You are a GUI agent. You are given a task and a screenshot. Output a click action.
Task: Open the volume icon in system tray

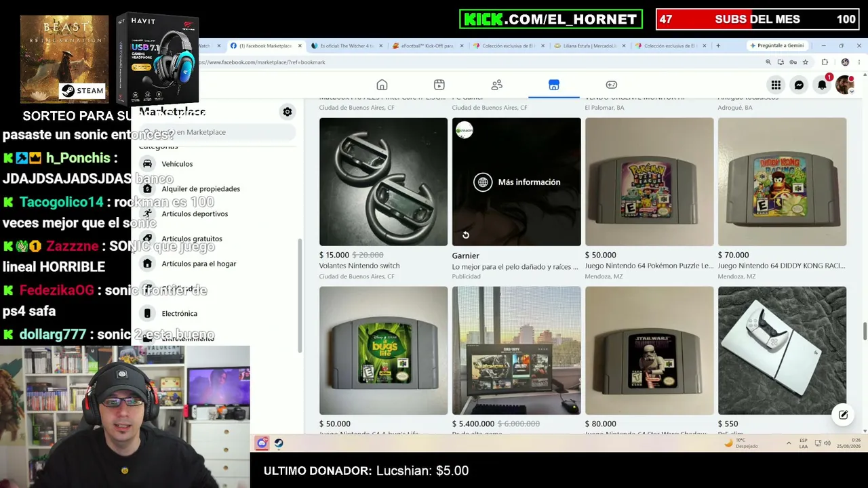point(829,443)
